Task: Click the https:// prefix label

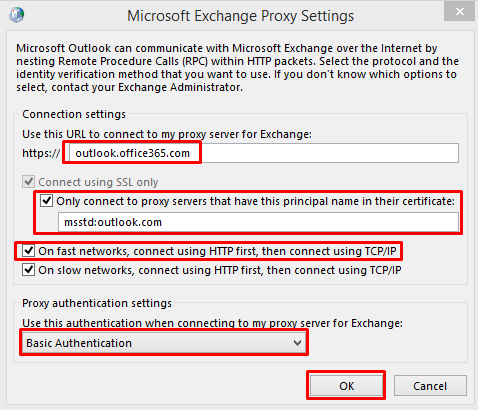Action: click(41, 153)
